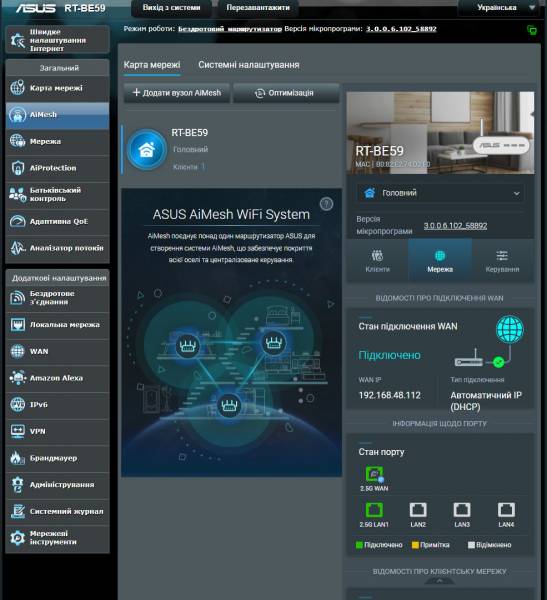The image size is (547, 600).
Task: Switch to the Карта мережі tab
Action: [x=152, y=65]
